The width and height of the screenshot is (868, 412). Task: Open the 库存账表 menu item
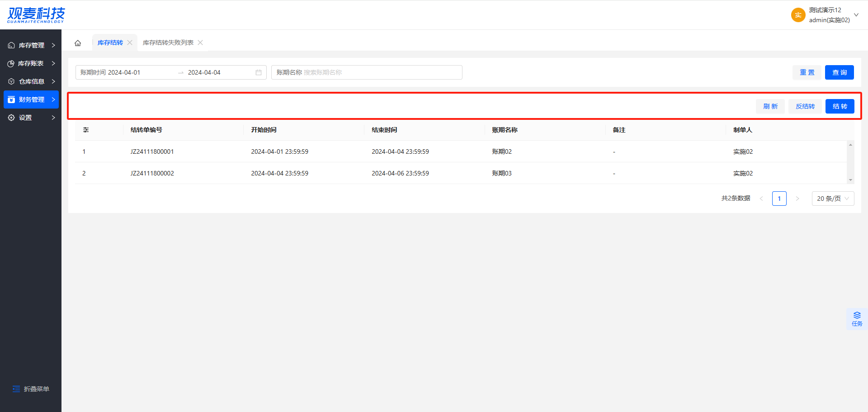point(31,63)
